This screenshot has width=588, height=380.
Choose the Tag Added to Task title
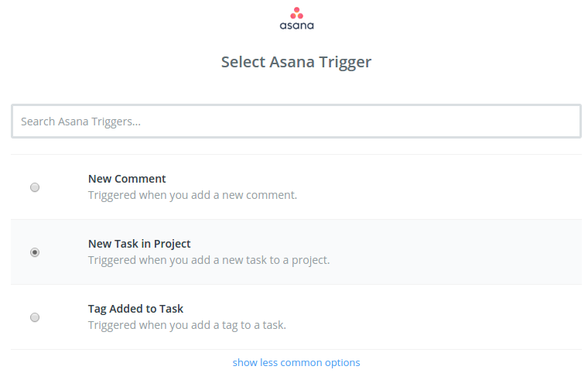135,309
